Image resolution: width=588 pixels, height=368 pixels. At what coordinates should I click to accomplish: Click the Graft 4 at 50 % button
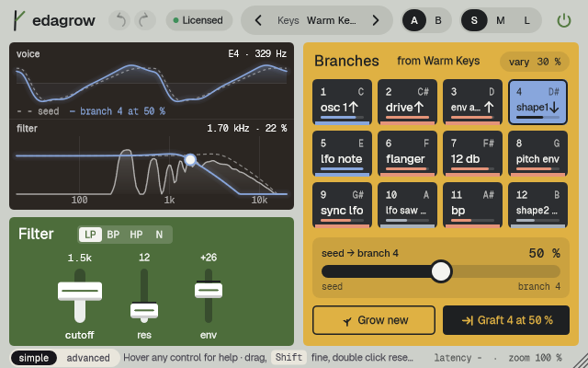506,320
